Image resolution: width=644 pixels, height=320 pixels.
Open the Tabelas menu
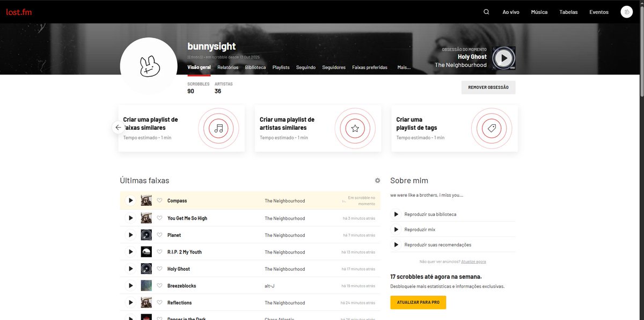568,12
